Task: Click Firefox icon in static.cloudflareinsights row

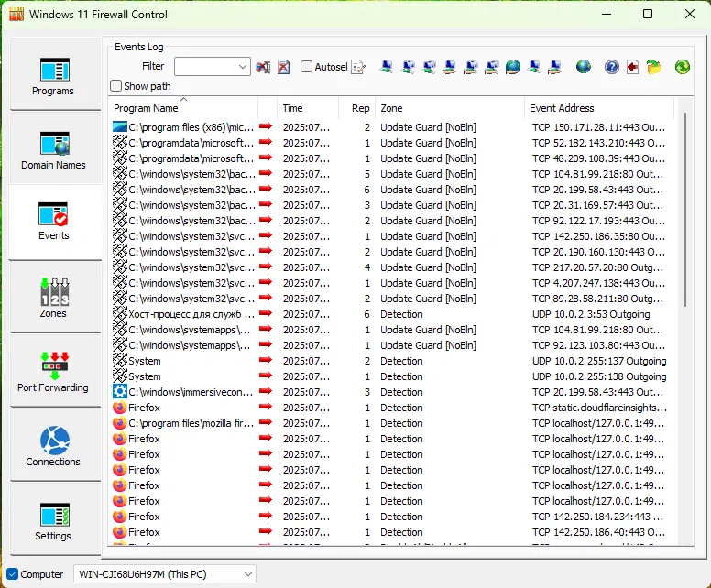Action: tap(120, 407)
